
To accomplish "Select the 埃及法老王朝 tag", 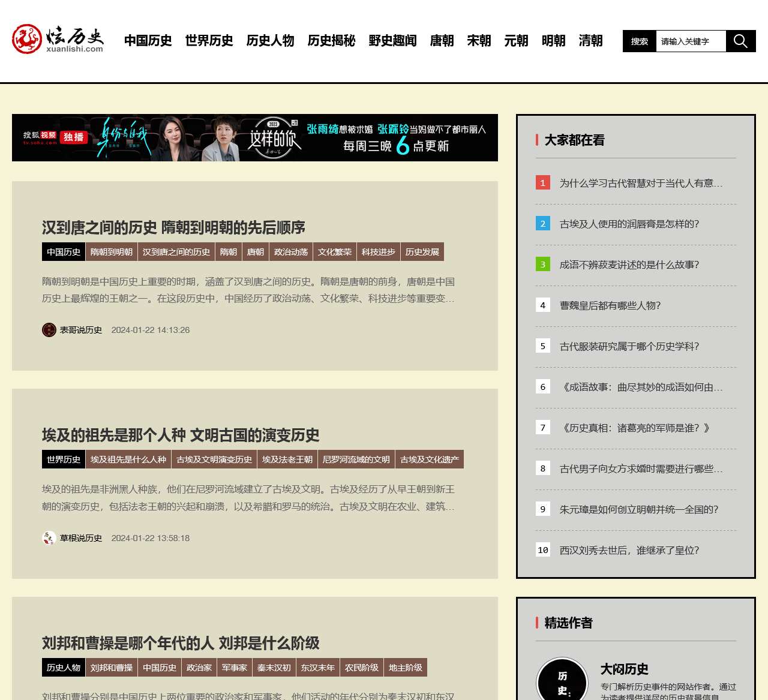I will (x=287, y=459).
